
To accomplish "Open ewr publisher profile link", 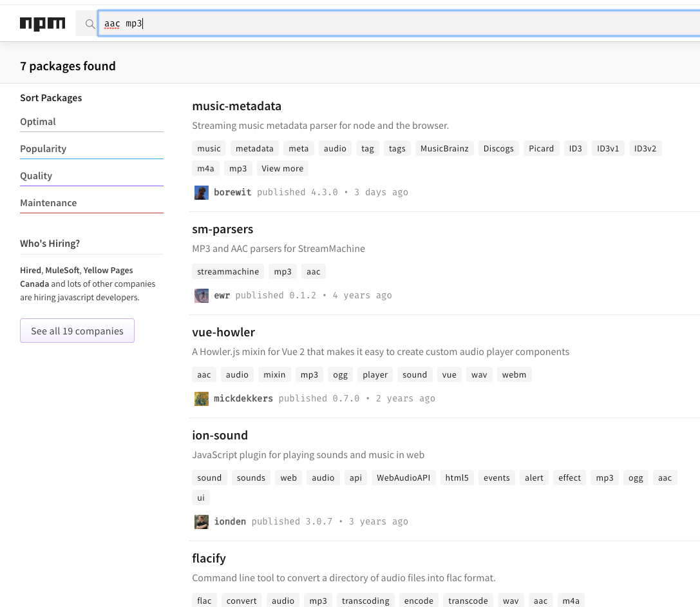I will tap(222, 296).
